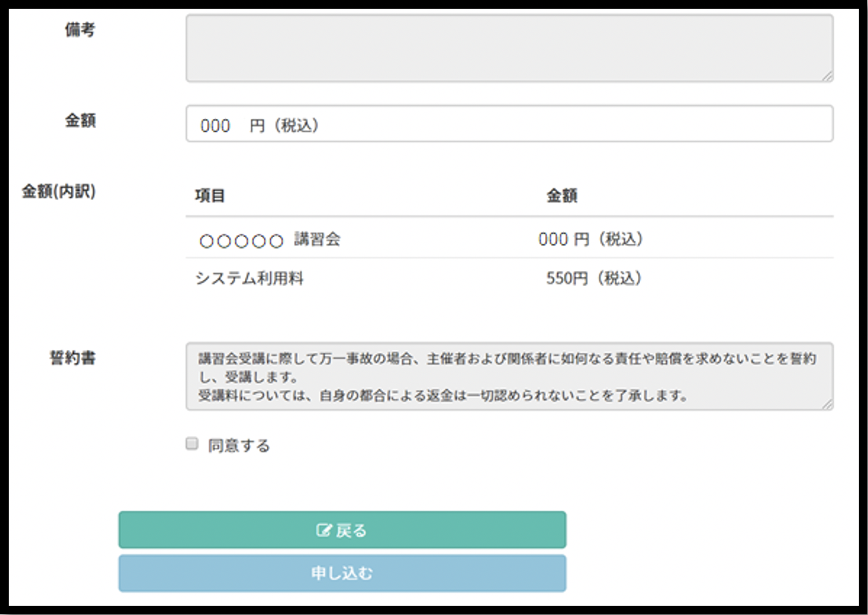This screenshot has width=868, height=615.
Task: Focus the 備考 remarks text area
Action: click(x=509, y=48)
